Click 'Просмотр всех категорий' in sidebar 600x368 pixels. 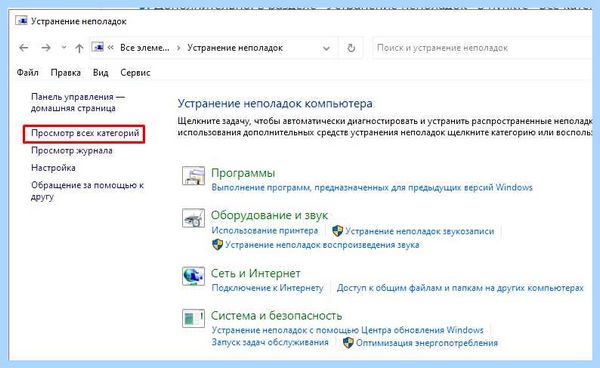(85, 133)
